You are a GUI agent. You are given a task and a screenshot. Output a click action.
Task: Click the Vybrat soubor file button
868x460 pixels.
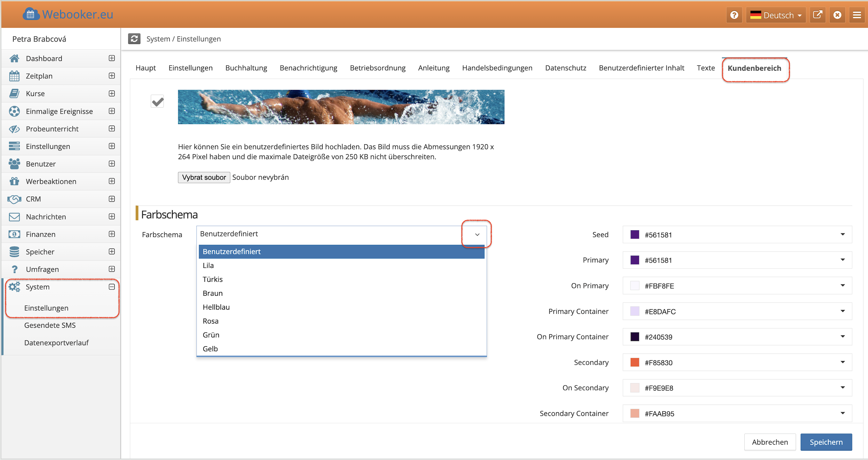tap(204, 177)
